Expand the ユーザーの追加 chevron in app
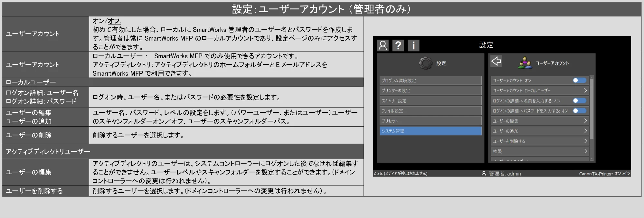This screenshot has width=644, height=218. [585, 131]
